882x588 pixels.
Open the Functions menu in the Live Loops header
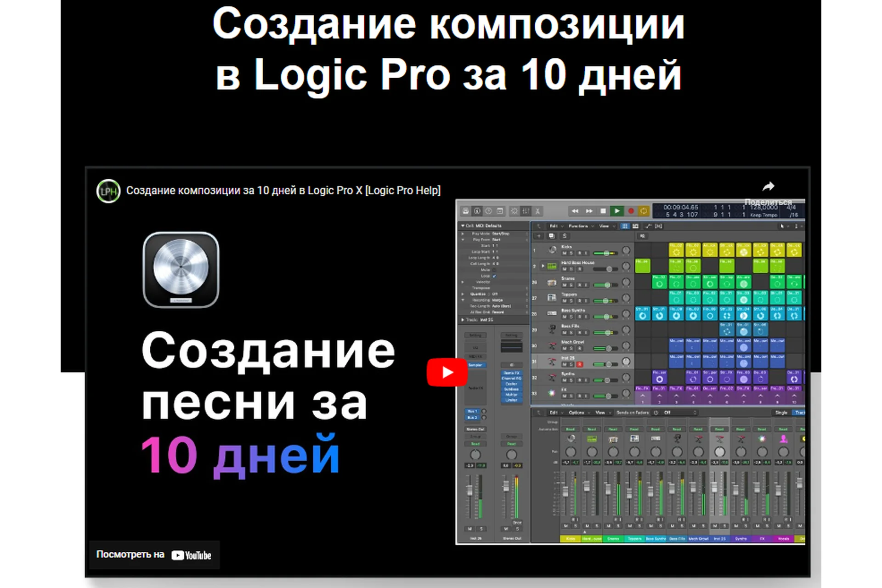tap(578, 226)
